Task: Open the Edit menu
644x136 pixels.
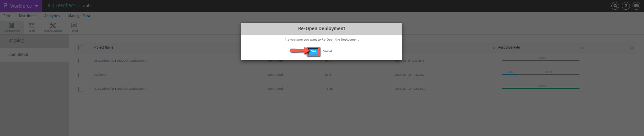Action: click(x=7, y=16)
